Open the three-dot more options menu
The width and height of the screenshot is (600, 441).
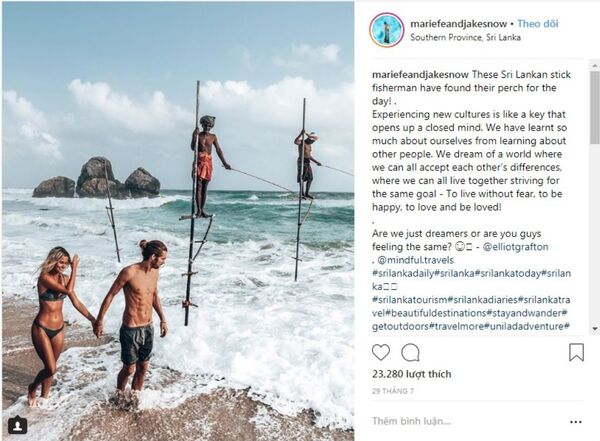click(575, 421)
